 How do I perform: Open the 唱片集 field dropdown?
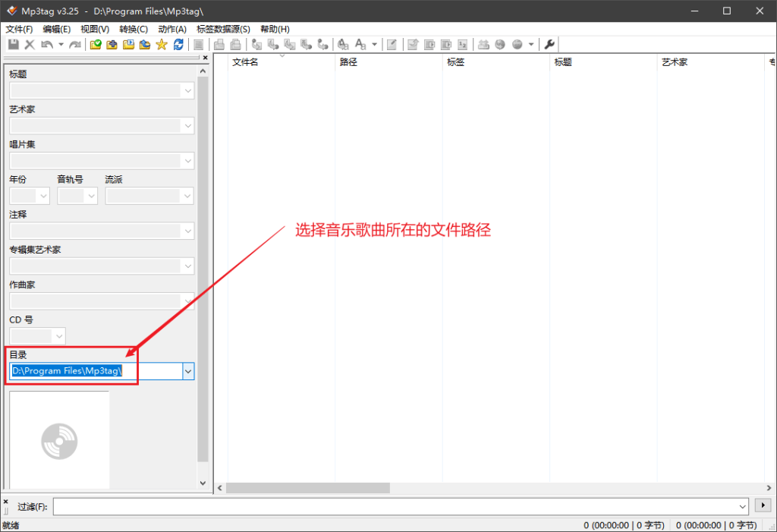click(188, 161)
